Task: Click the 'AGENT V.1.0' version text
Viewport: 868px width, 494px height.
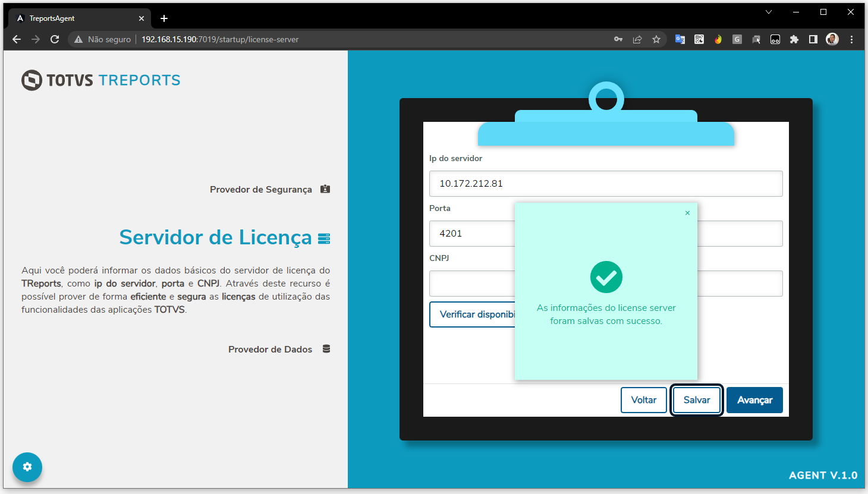Action: tap(823, 475)
